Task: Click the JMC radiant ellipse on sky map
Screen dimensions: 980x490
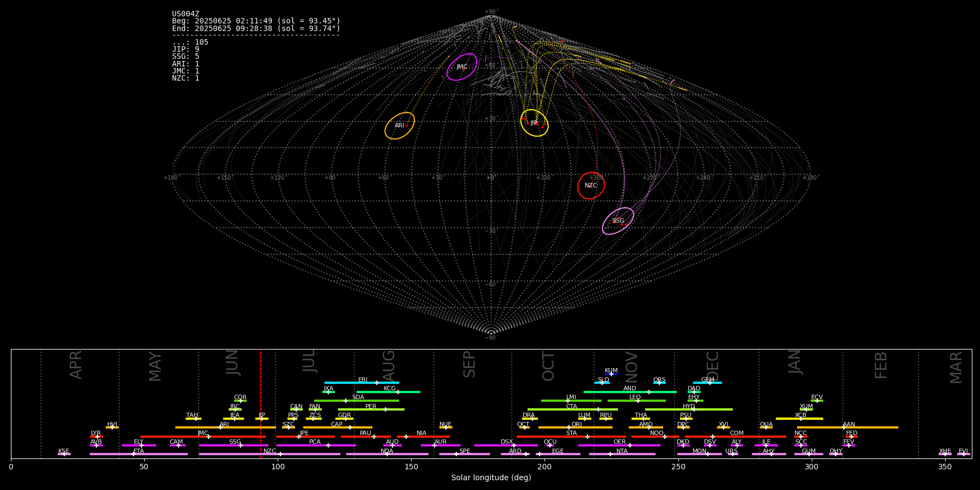Action: click(462, 67)
